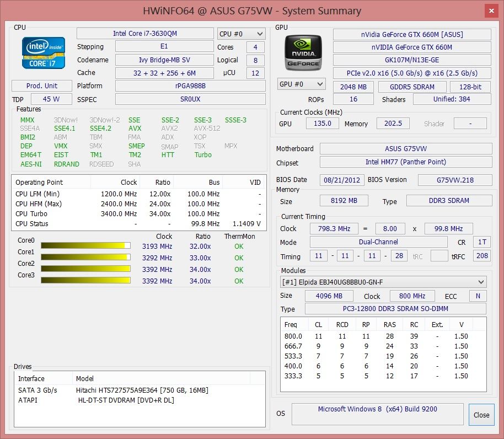Viewport: 504px width, 439px height.
Task: Click the Memory Type field DDR3 SDRAM
Action: (449, 201)
